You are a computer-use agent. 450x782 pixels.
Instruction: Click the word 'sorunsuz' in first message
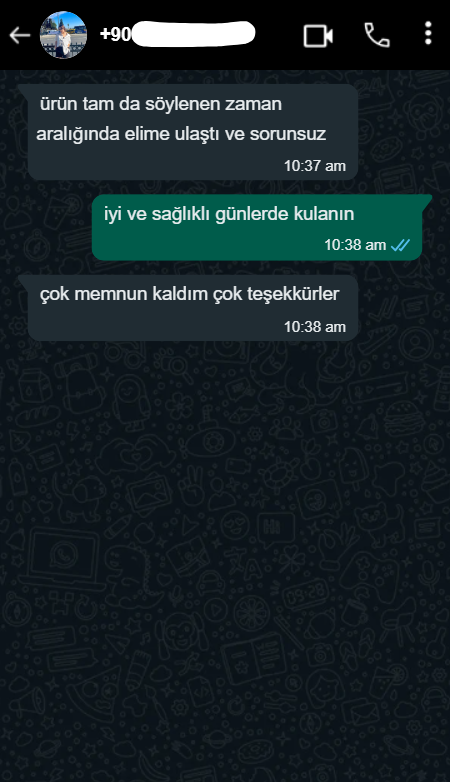click(x=288, y=134)
